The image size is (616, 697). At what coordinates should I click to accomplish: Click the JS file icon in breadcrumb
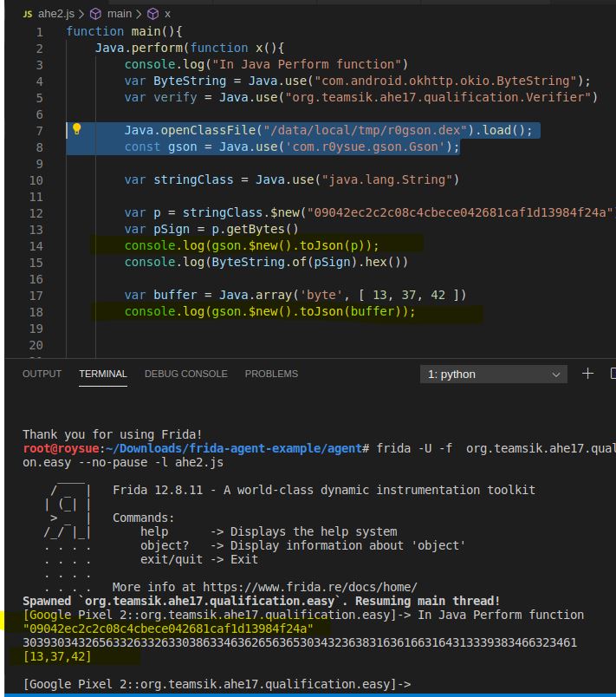click(x=28, y=14)
